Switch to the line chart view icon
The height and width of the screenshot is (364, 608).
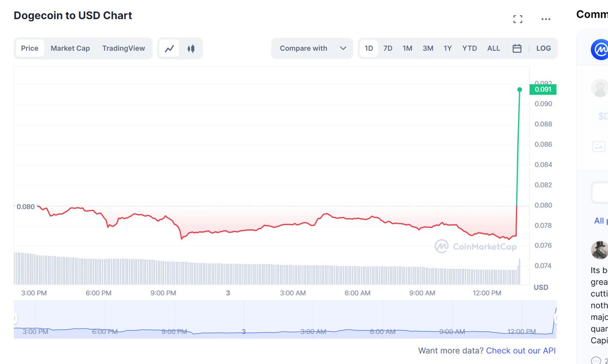point(169,49)
